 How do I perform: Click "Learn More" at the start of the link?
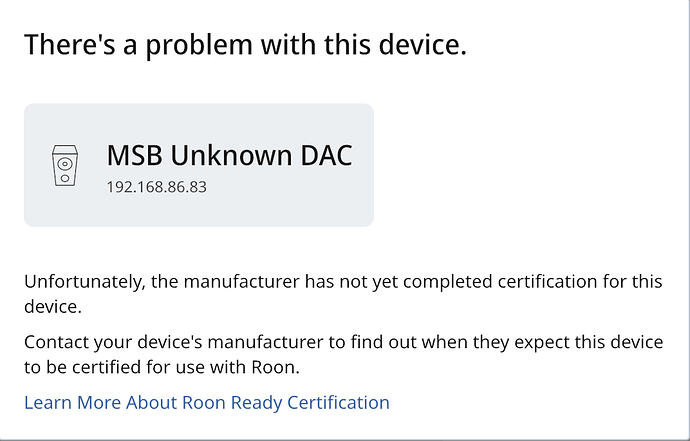tap(72, 403)
